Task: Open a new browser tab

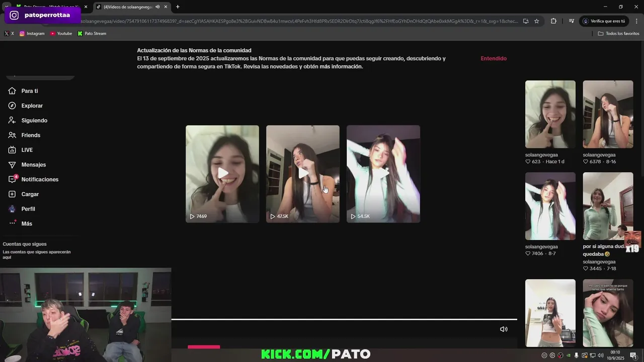Action: pyautogui.click(x=178, y=7)
